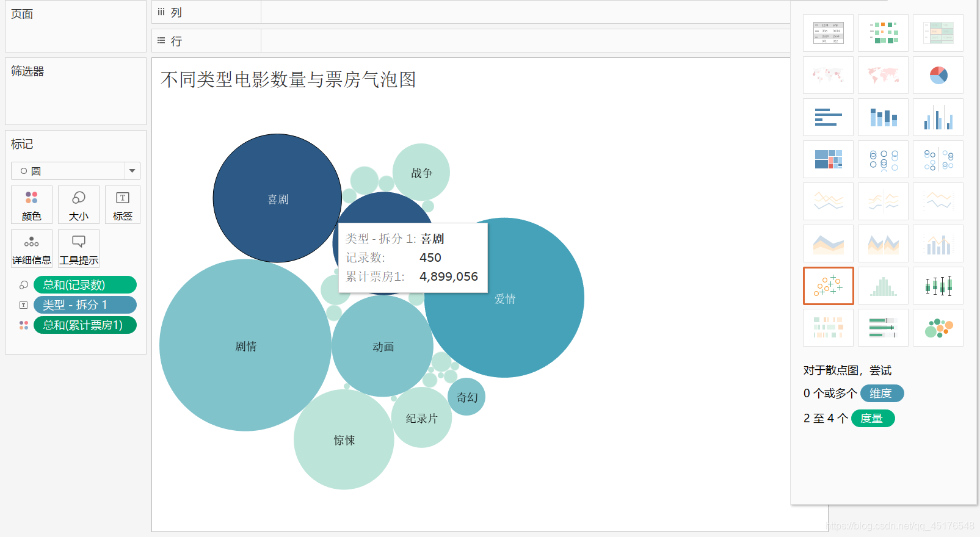The image size is (980, 537).
Task: Click color icon beside 总和(累计票房1) pill
Action: (24, 325)
